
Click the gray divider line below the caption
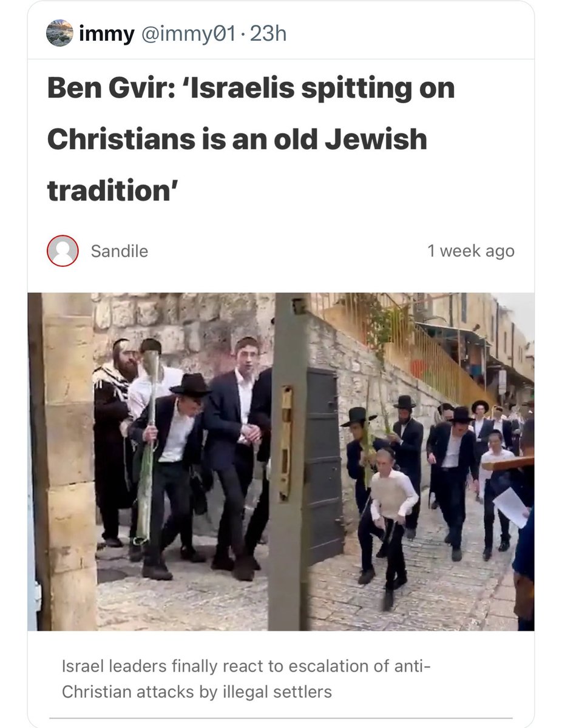pyautogui.click(x=280, y=718)
